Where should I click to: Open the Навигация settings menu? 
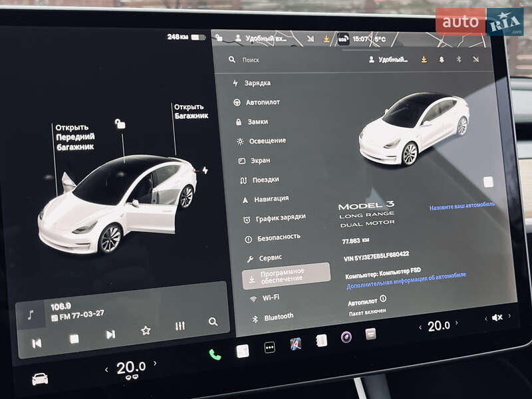click(265, 199)
